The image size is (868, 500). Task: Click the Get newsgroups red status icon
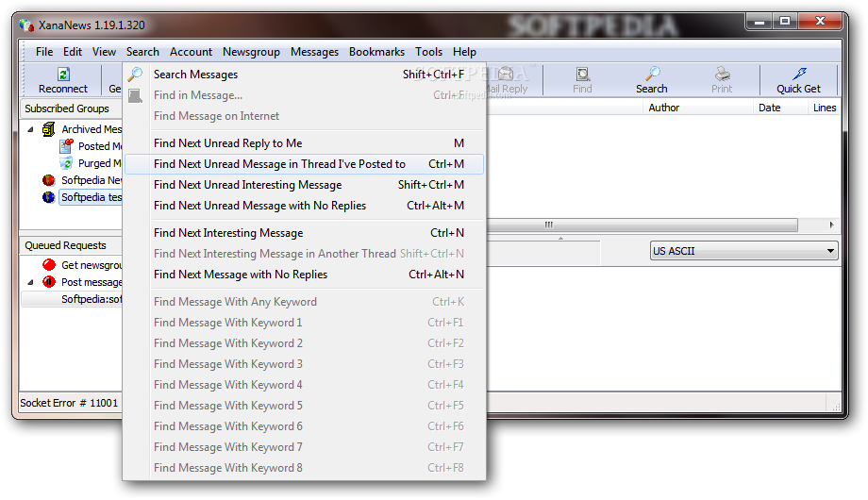click(49, 265)
